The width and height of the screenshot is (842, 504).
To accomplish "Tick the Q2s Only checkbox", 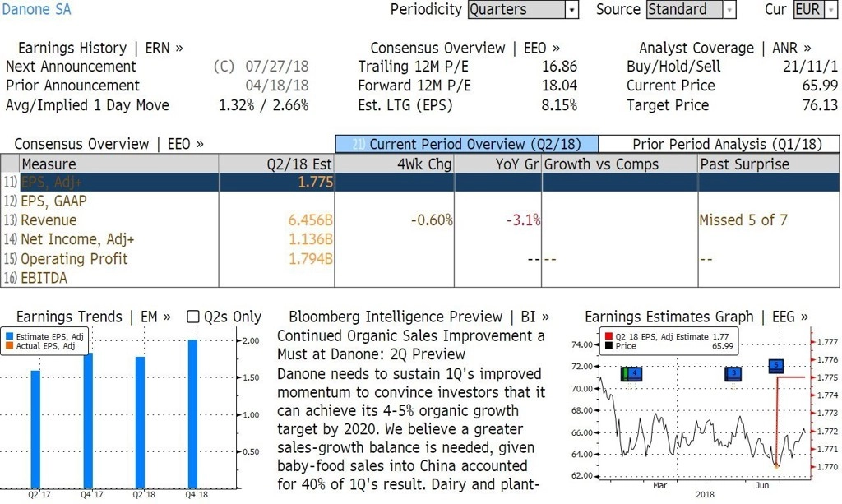I will [x=192, y=317].
